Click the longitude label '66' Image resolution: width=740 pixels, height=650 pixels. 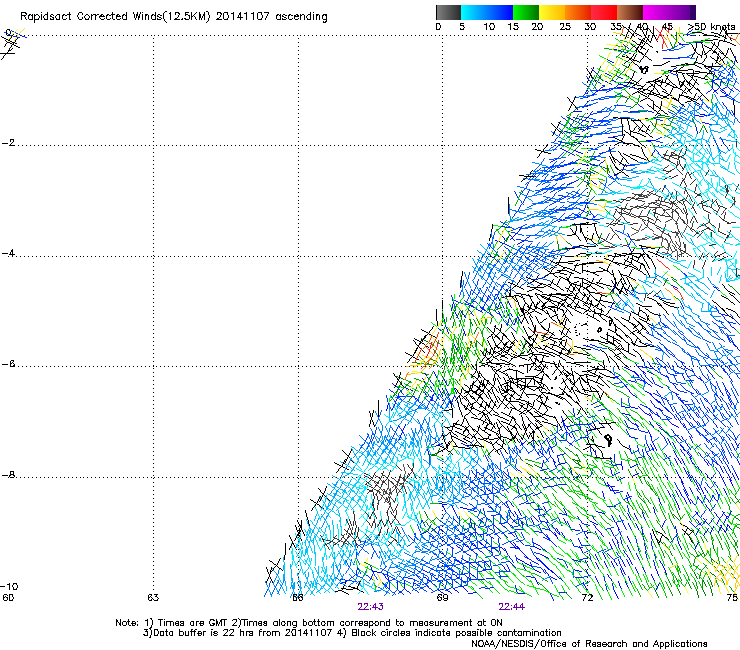[x=297, y=598]
